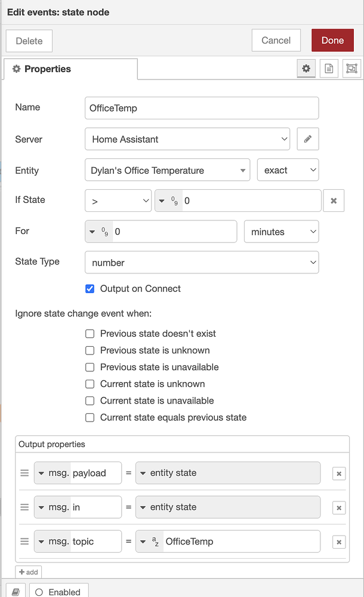The image size is (364, 597).
Task: Clear the If State condition with x
Action: 334,201
